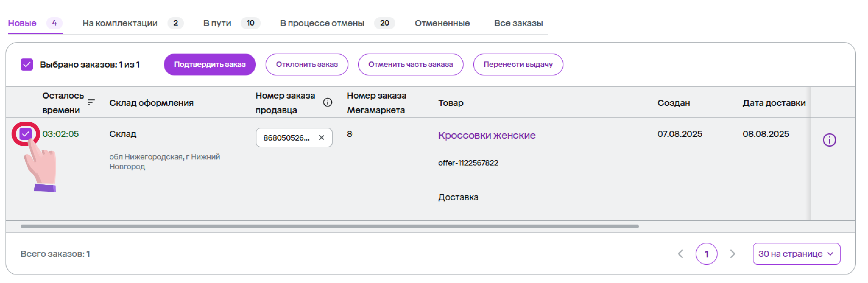Expand the 30 на странице dropdown
This screenshot has width=868, height=283.
click(796, 254)
